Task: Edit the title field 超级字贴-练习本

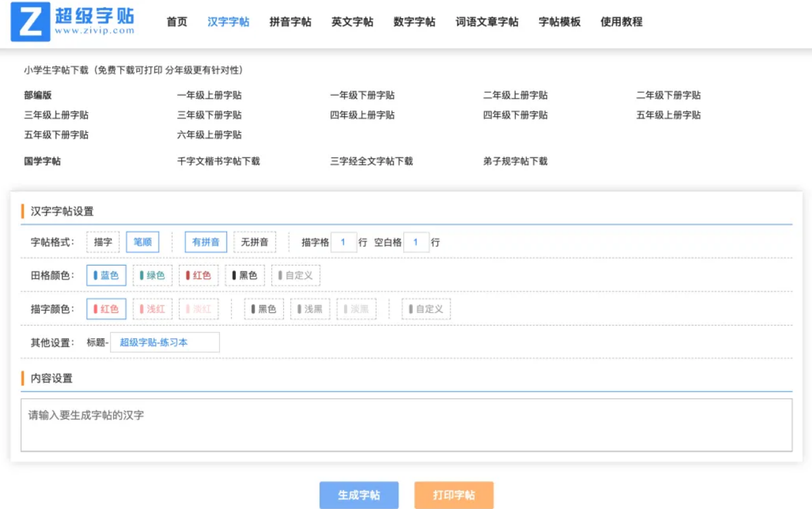Action: [x=166, y=341]
